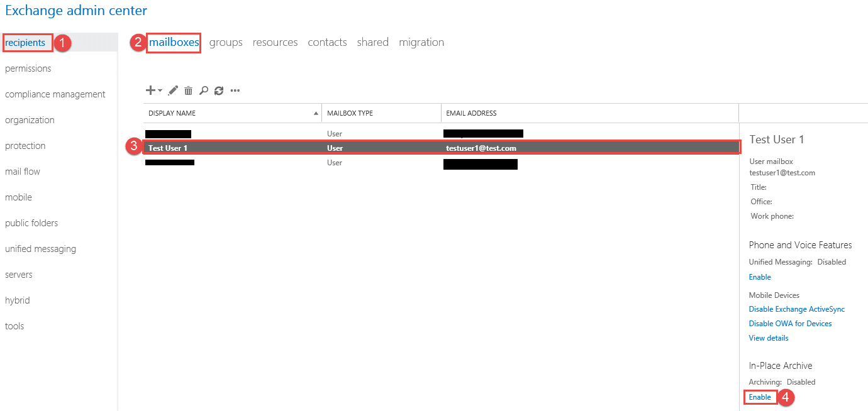
Task: Click the search magnifier icon
Action: (x=203, y=90)
